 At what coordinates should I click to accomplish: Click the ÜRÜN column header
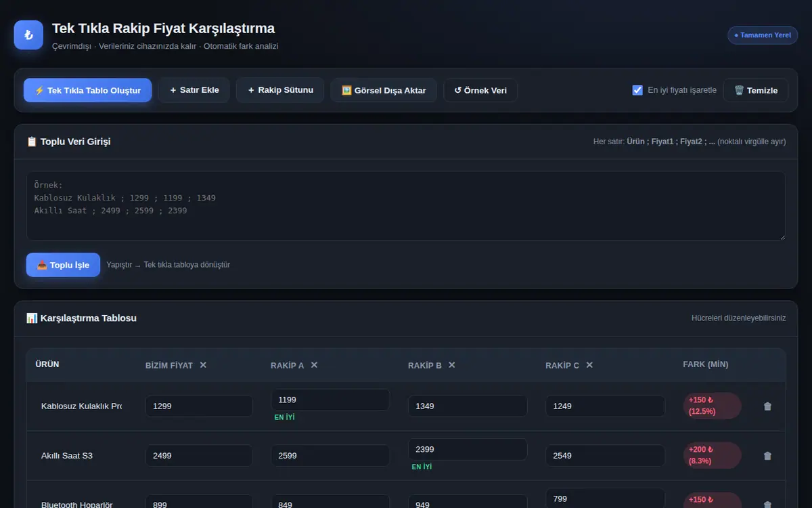pos(47,364)
